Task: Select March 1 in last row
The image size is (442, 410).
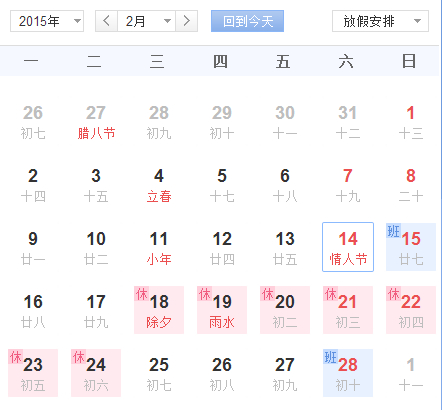Action: tap(411, 373)
